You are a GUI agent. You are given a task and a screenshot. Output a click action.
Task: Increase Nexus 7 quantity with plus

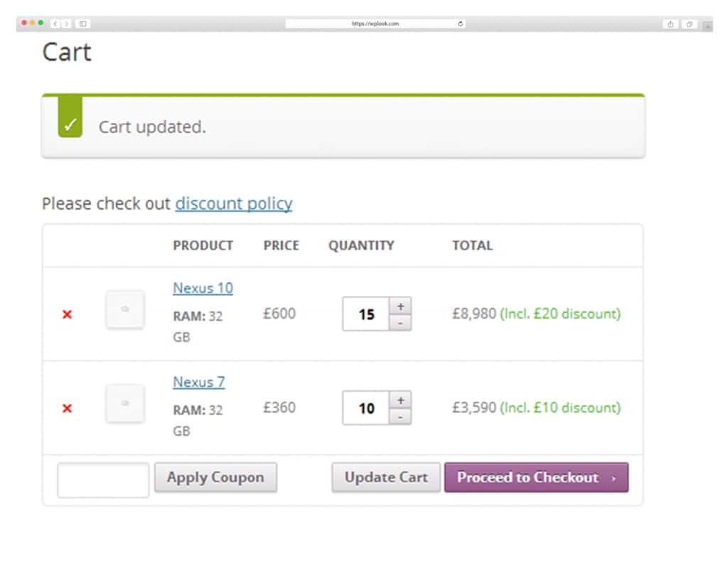400,400
